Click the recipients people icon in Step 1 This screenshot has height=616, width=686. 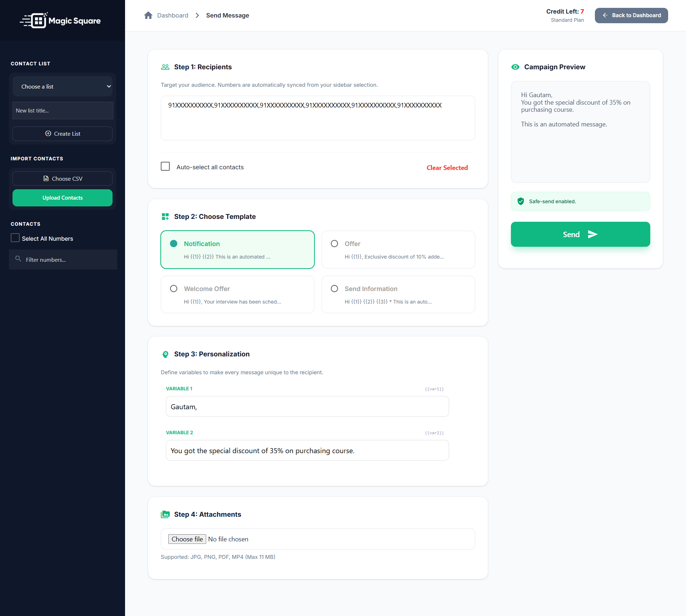pos(165,67)
